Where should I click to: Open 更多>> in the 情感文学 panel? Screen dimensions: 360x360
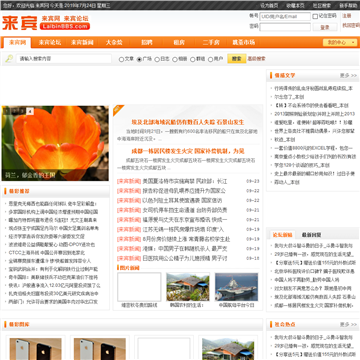tap(348, 76)
